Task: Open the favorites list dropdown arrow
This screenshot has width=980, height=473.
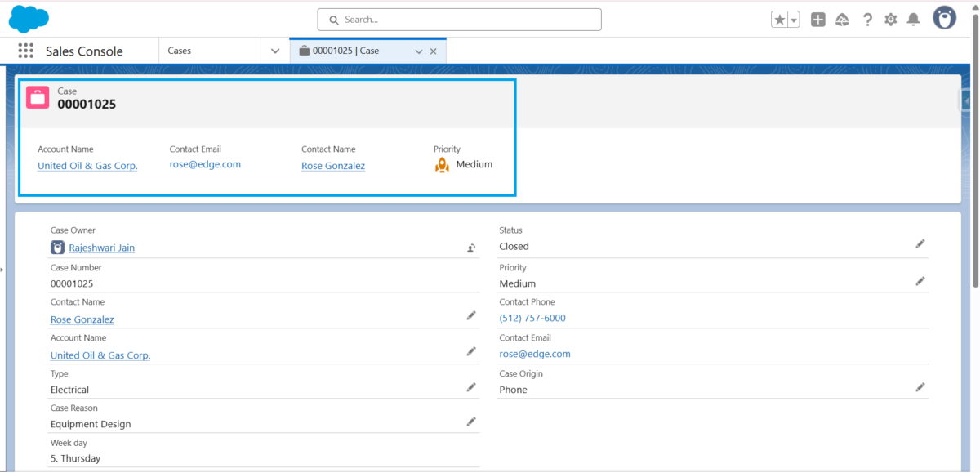Action: 791,18
